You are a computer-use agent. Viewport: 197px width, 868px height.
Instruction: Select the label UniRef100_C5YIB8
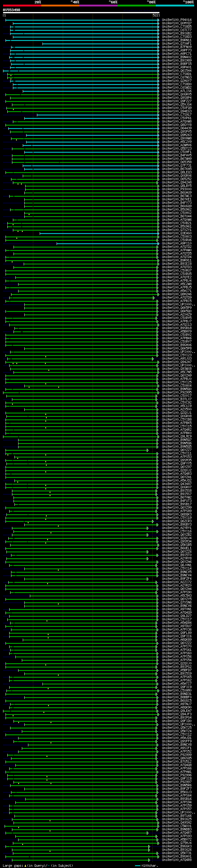176,419
